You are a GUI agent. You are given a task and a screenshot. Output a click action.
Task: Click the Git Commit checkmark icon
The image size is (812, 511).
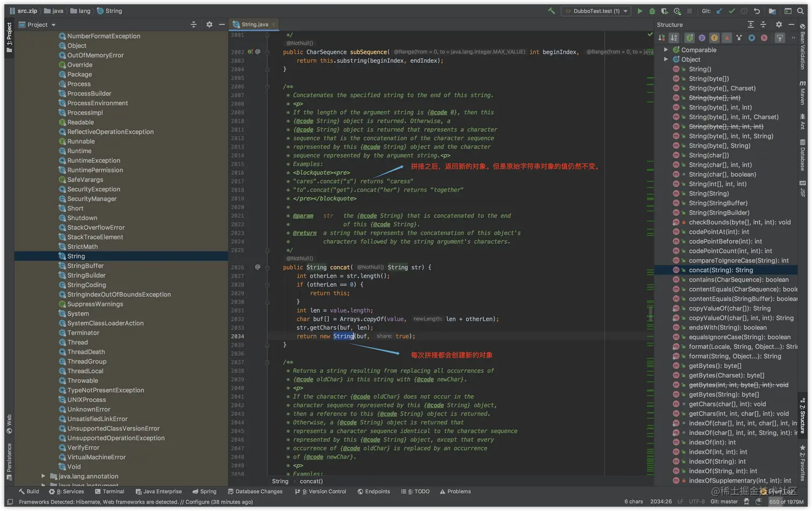click(x=731, y=11)
